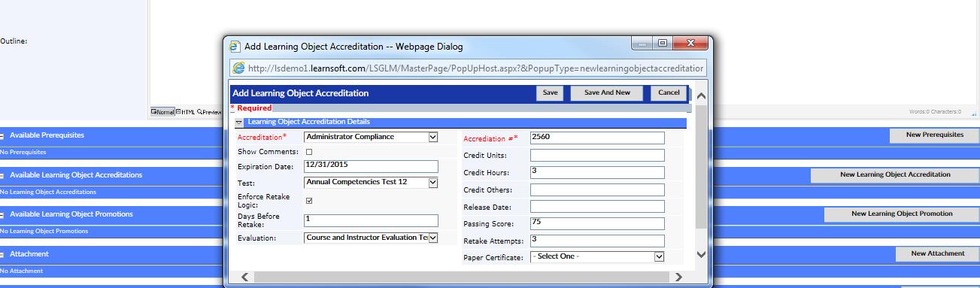Image resolution: width=980 pixels, height=288 pixels.
Task: Click the Internet Explorer icon in title bar
Action: tap(235, 46)
